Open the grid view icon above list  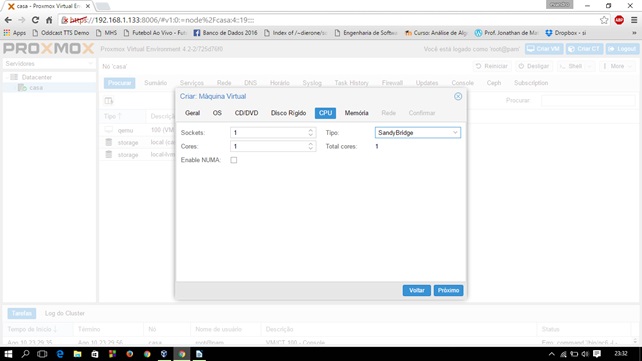(109, 101)
